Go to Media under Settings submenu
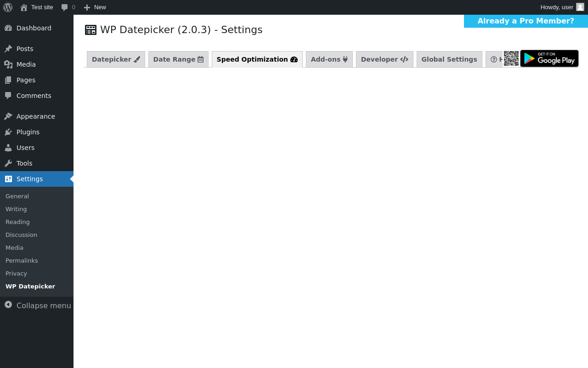This screenshot has width=588, height=368. coord(37,247)
